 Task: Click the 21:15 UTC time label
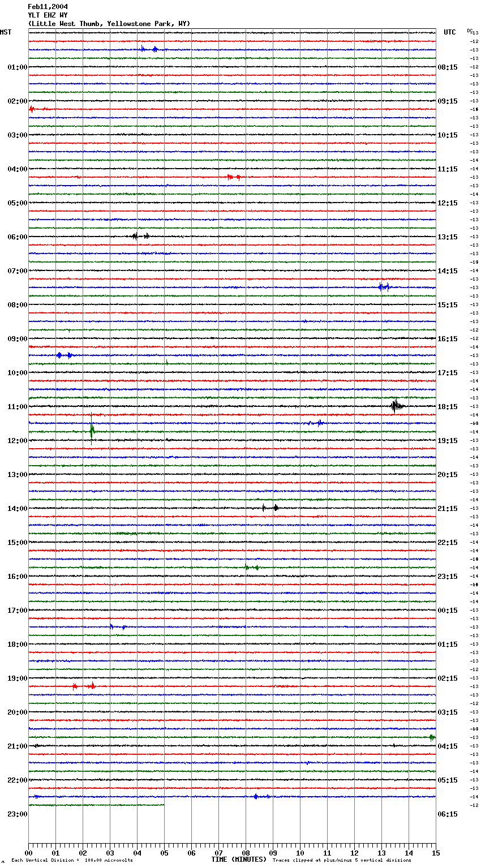(448, 509)
